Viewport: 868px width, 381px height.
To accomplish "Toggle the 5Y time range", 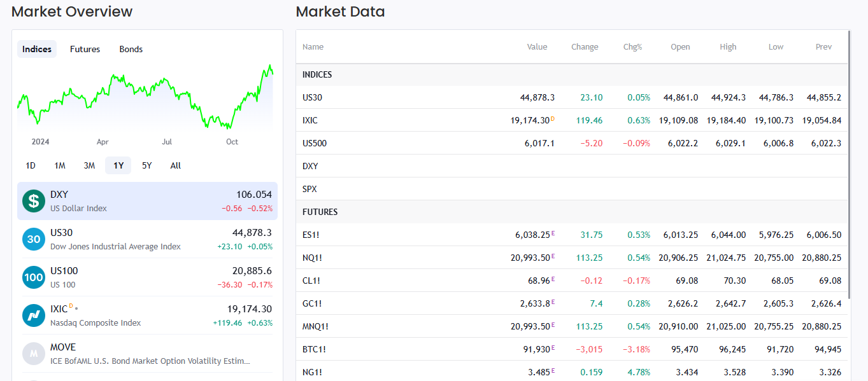I will [146, 165].
